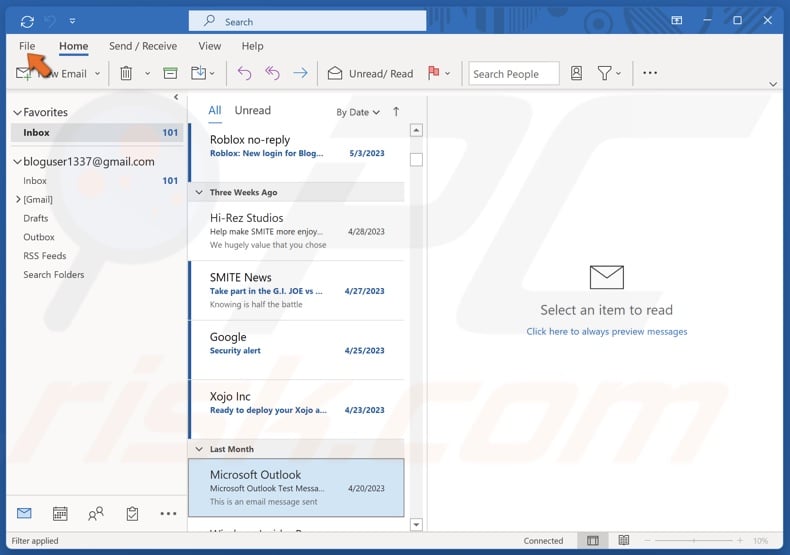The width and height of the screenshot is (790, 555).
Task: Click the Archive icon
Action: [170, 74]
